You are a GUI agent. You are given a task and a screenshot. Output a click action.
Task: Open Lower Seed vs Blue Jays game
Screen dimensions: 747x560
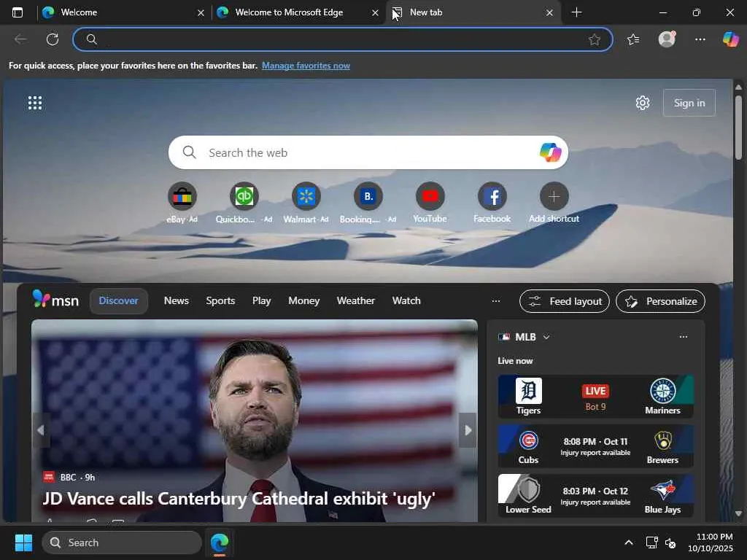(595, 496)
